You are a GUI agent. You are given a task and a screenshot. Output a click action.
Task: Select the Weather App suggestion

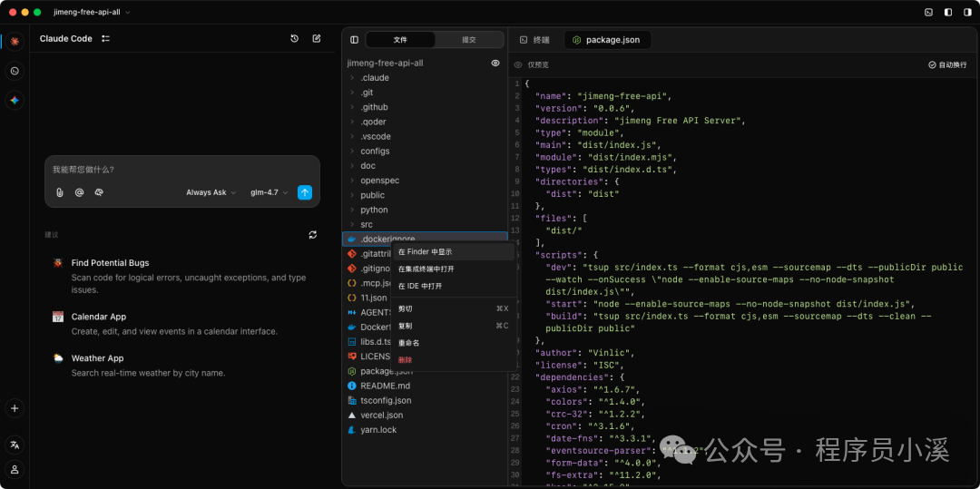point(182,366)
